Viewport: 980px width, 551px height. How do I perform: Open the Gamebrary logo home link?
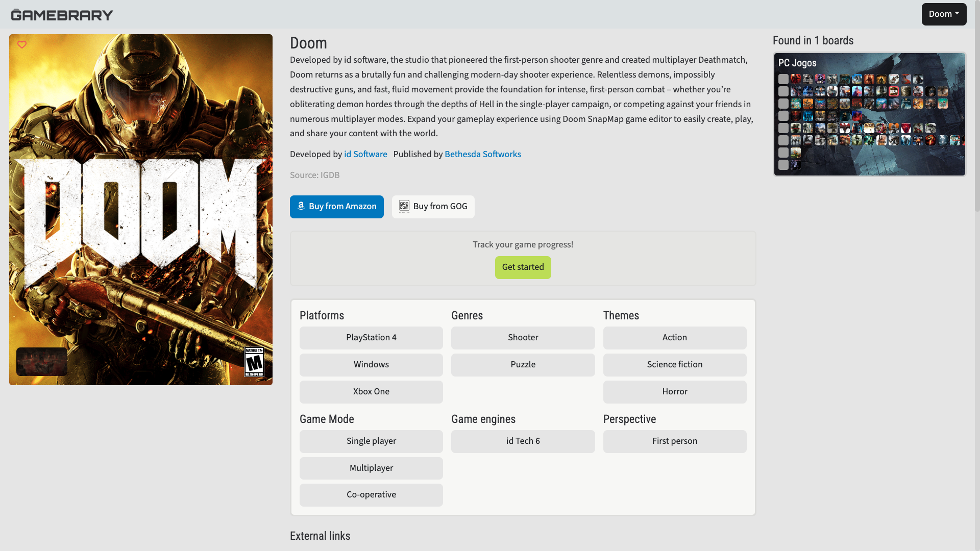(62, 15)
